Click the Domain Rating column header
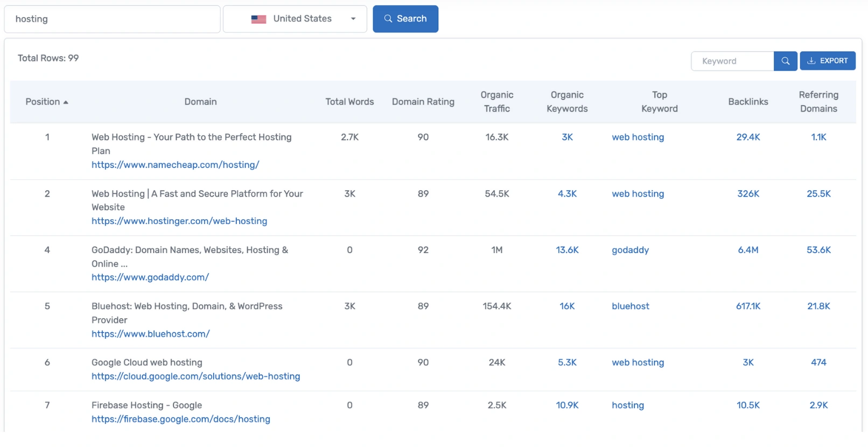The image size is (868, 447). click(x=423, y=102)
